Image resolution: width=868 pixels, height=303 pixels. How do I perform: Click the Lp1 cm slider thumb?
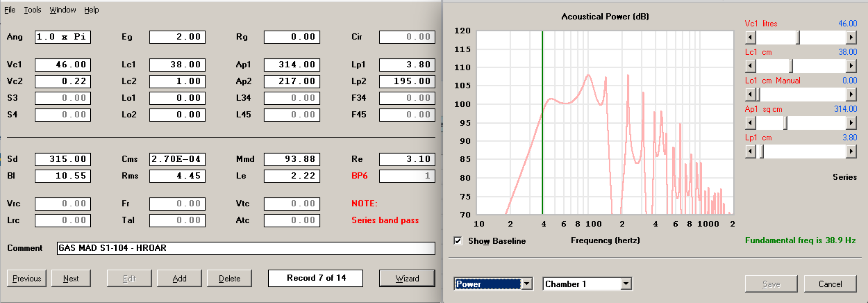(762, 152)
